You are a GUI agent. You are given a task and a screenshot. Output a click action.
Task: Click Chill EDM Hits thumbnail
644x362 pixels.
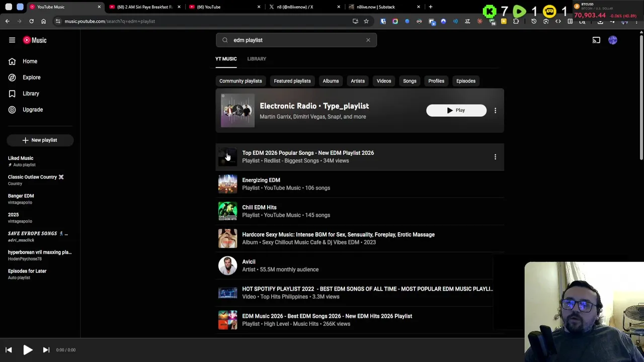click(227, 211)
